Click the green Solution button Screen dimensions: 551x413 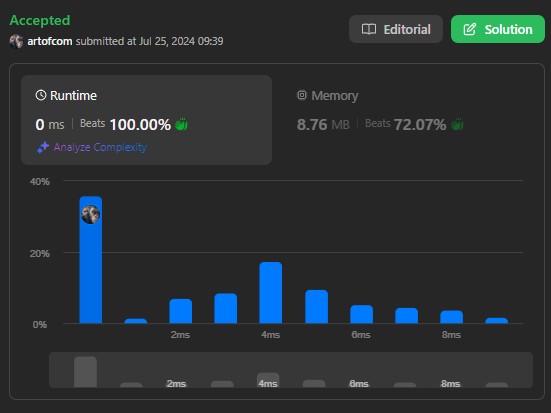tap(498, 29)
